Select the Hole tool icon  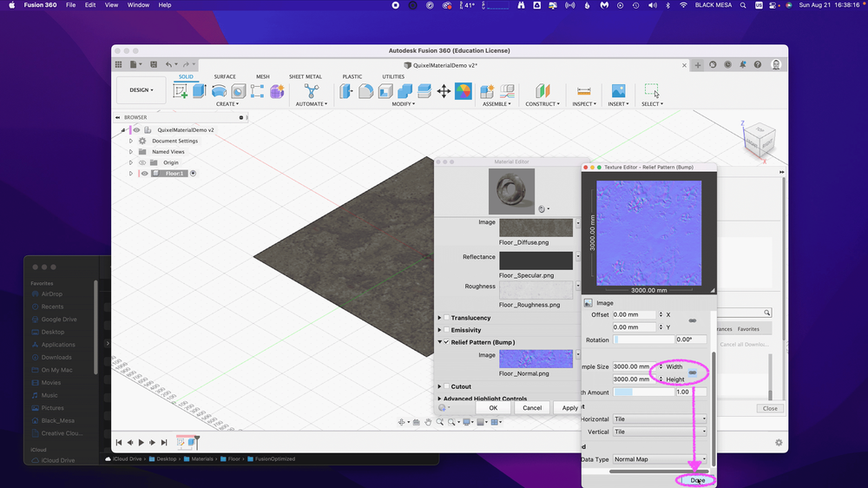coord(238,91)
